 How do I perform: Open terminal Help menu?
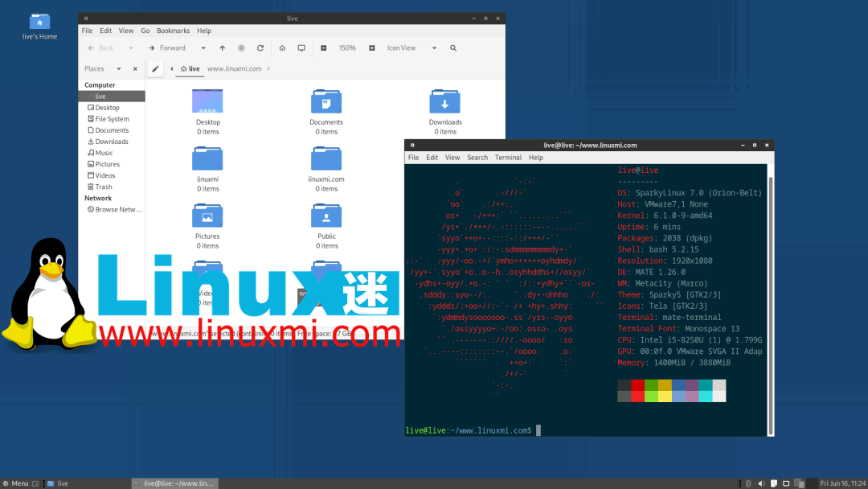(536, 158)
